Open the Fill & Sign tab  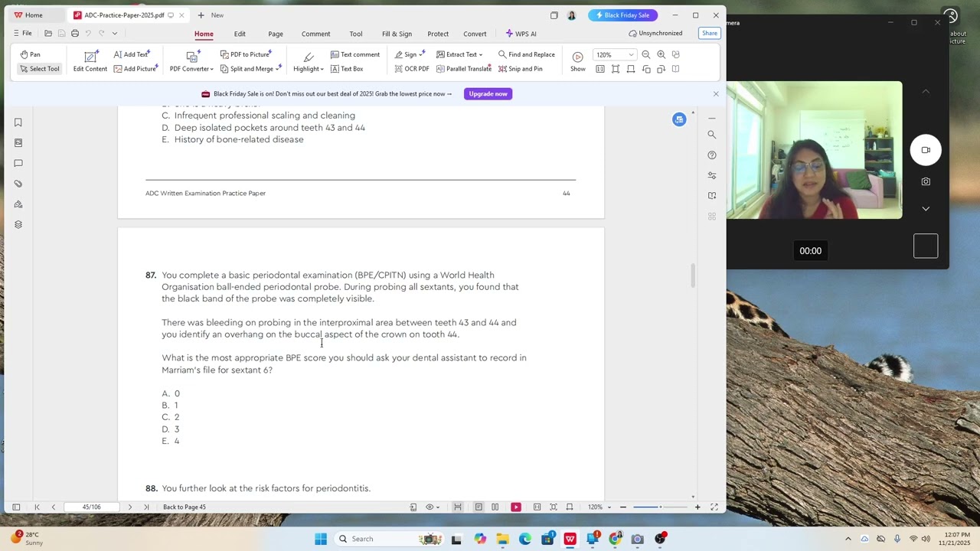pos(397,34)
